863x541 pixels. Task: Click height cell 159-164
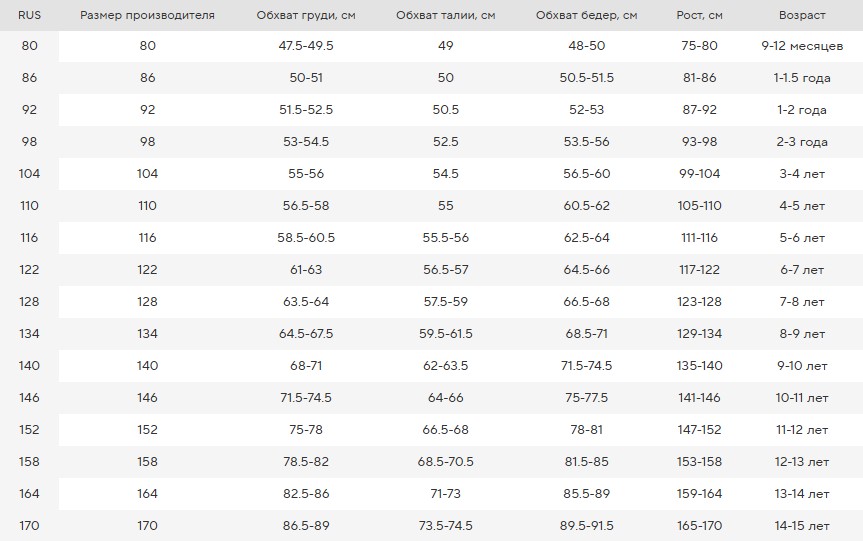click(700, 494)
